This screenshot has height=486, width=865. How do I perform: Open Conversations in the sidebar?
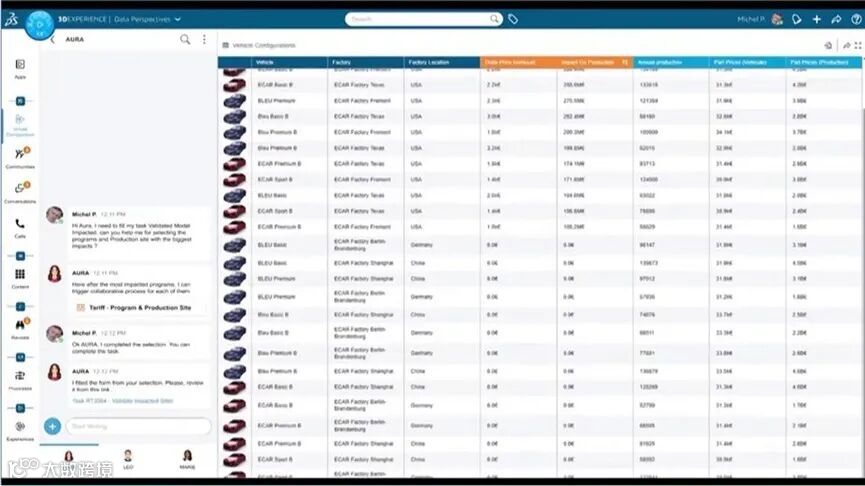tap(20, 193)
